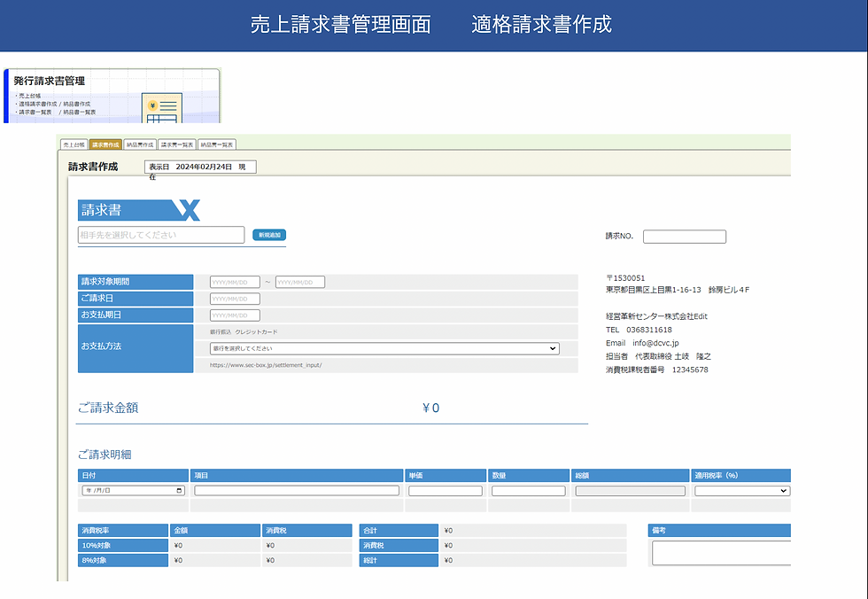Click the 新規追加 button
The width and height of the screenshot is (868, 599).
click(x=269, y=235)
